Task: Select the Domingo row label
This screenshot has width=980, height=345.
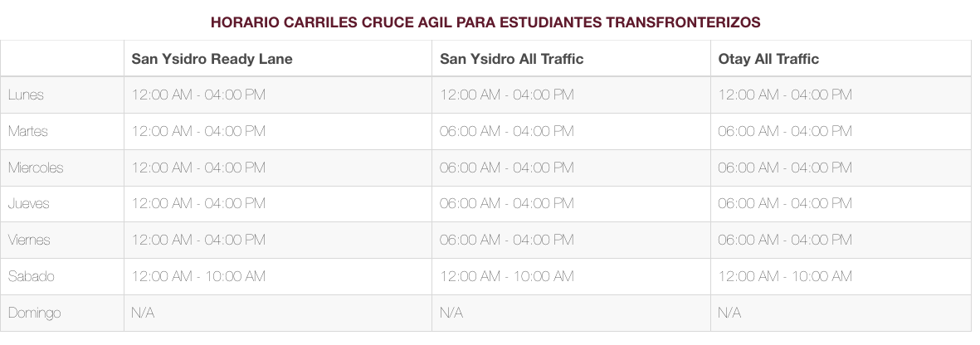Action: [34, 313]
